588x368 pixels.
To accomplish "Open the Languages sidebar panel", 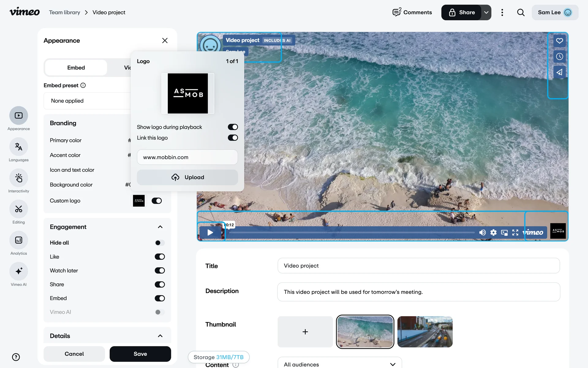I will tap(19, 147).
